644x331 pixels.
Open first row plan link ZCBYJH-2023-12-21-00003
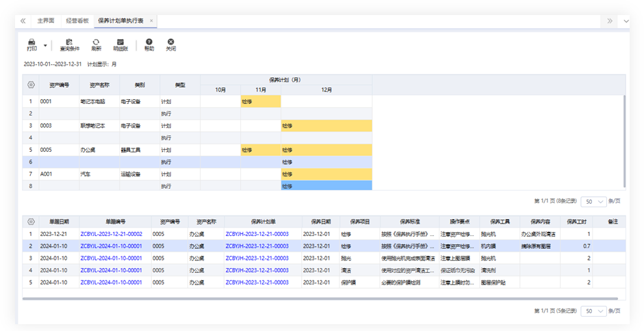257,234
